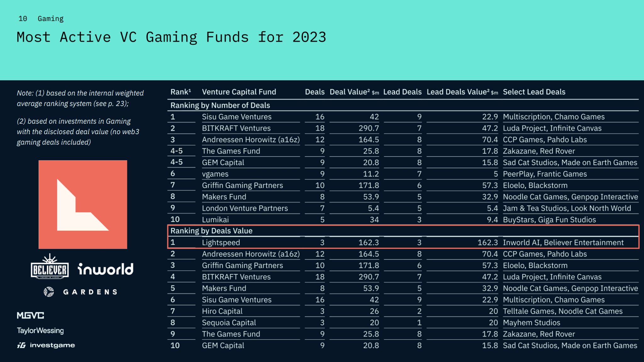
Task: Click GEM Capital ranked 4-5 by deals
Action: pyautogui.click(x=223, y=163)
